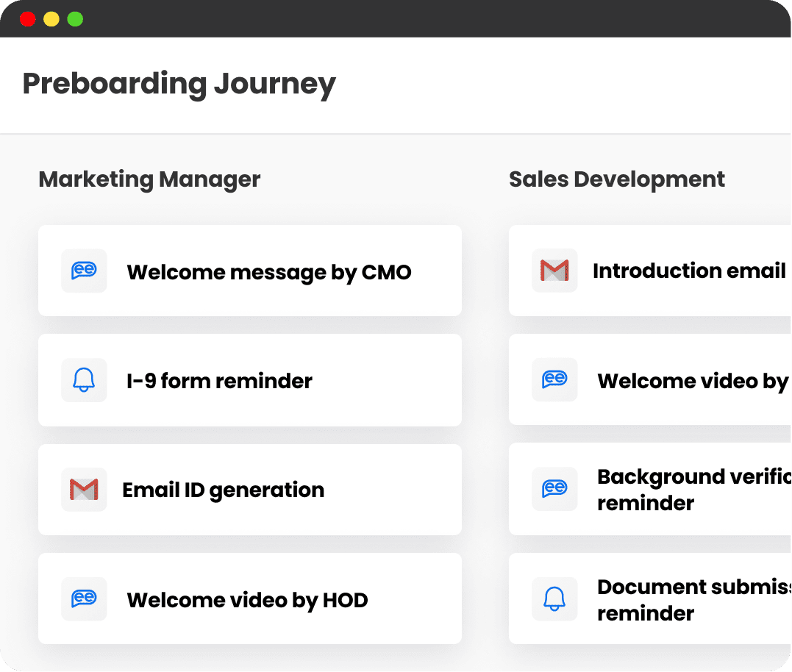The height and width of the screenshot is (672, 792).
Task: Open Background verification reminder card
Action: point(650,489)
